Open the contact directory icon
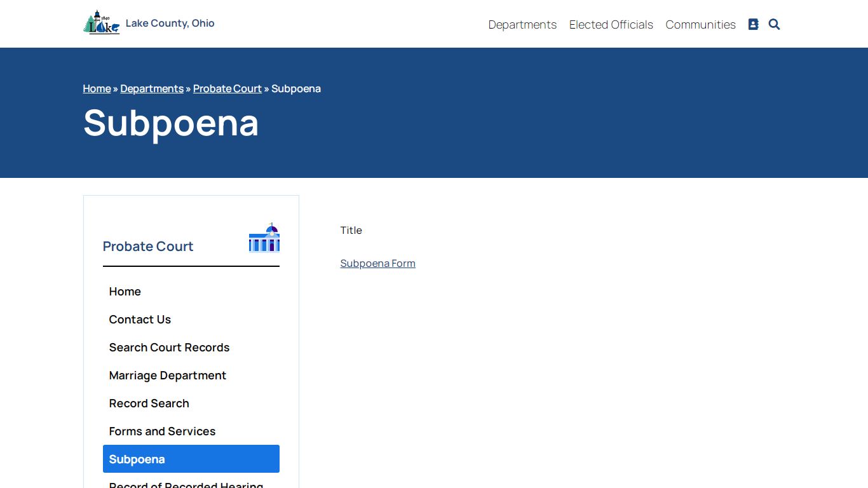 tap(753, 24)
